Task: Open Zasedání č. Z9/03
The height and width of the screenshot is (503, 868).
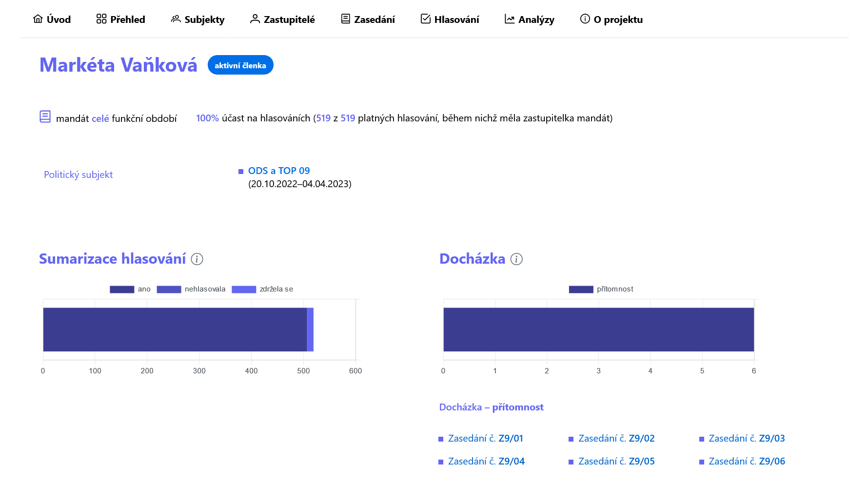Action: (747, 438)
